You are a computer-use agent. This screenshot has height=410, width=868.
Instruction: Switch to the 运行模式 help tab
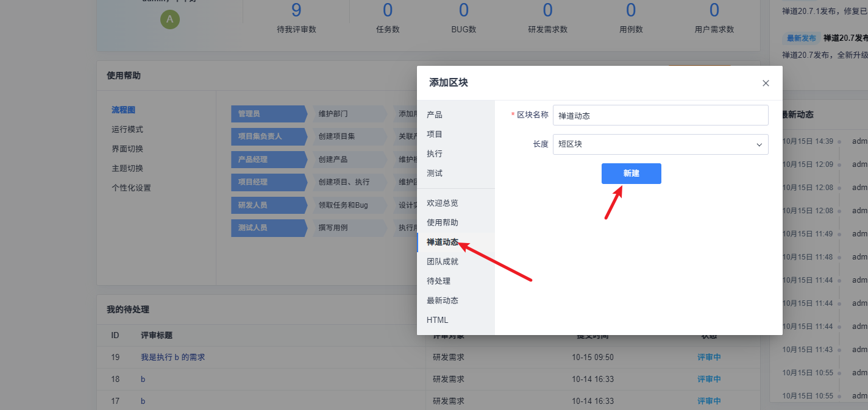click(x=127, y=129)
